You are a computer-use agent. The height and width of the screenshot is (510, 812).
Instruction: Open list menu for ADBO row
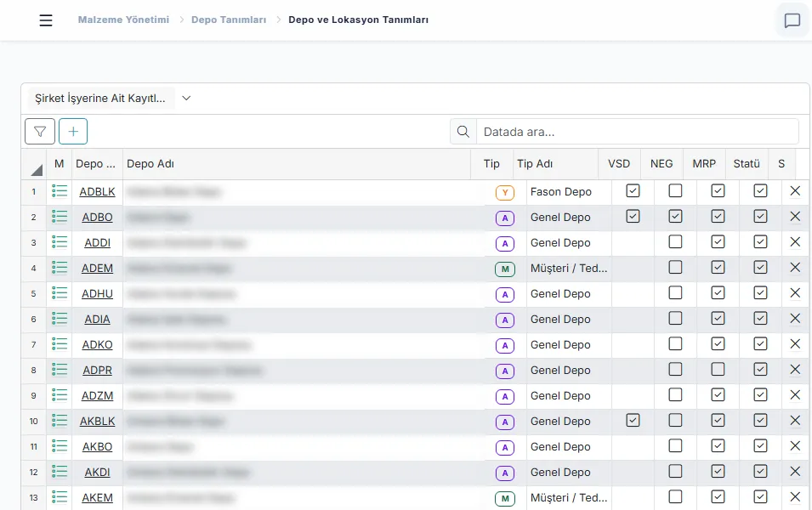(x=60, y=217)
